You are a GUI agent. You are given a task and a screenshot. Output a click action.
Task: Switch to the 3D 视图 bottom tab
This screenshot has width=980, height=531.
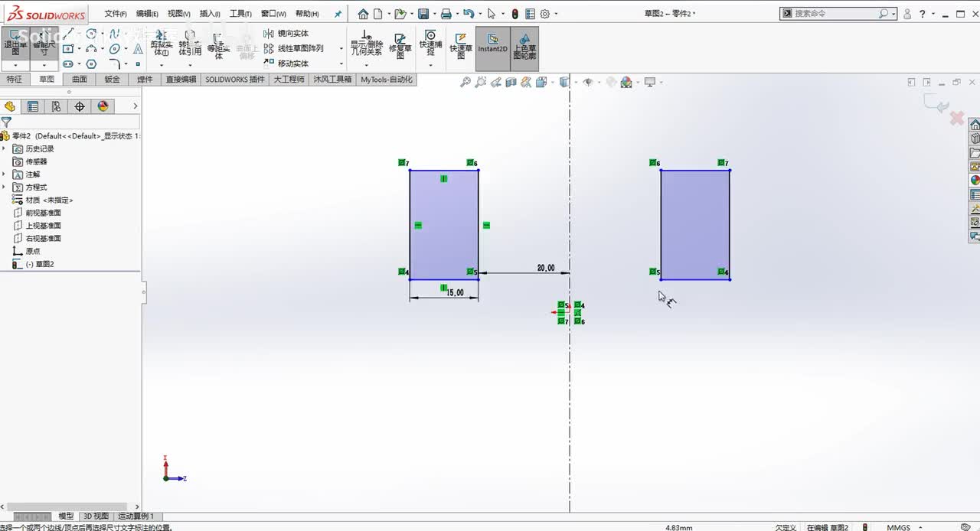(96, 516)
